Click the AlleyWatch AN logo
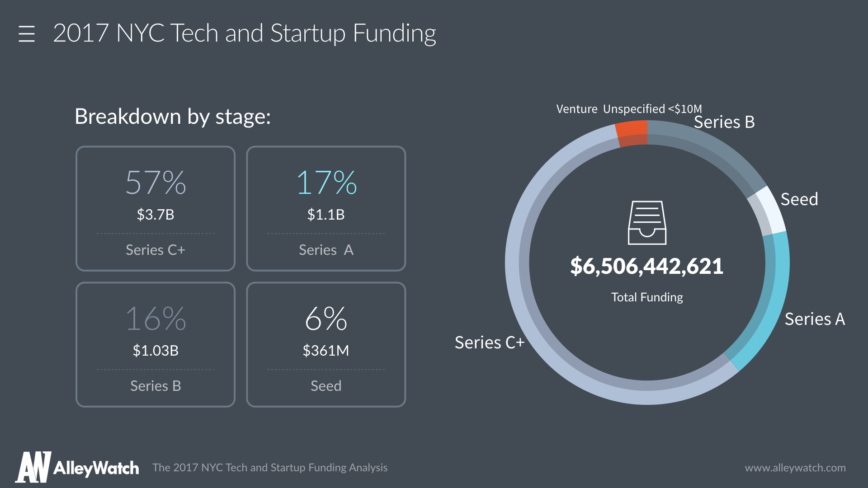868x488 pixels. pos(33,467)
